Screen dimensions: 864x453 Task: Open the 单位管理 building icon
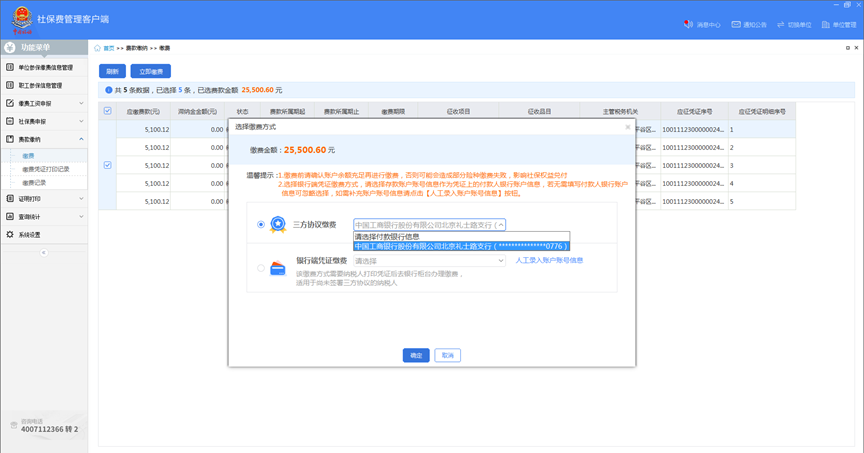click(825, 24)
